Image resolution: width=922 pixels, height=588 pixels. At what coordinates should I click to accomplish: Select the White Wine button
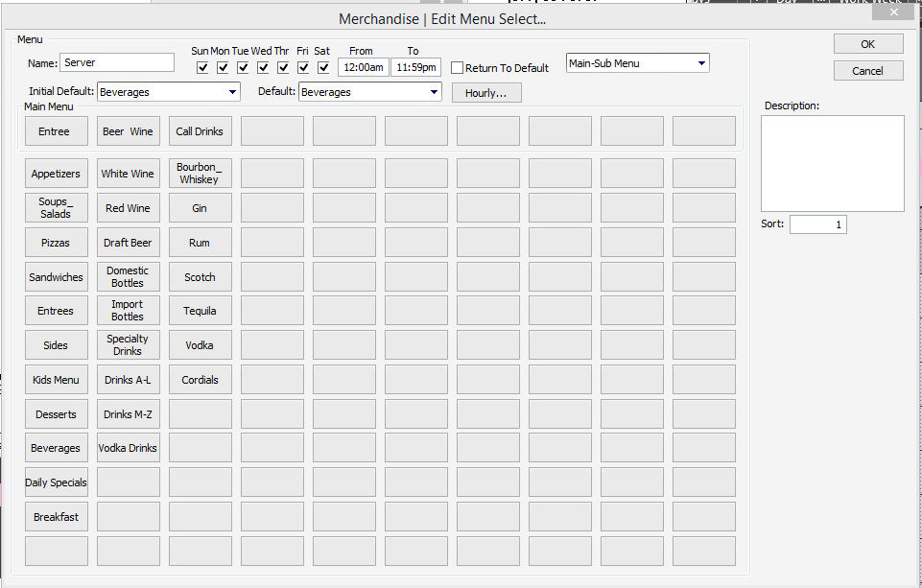click(129, 174)
